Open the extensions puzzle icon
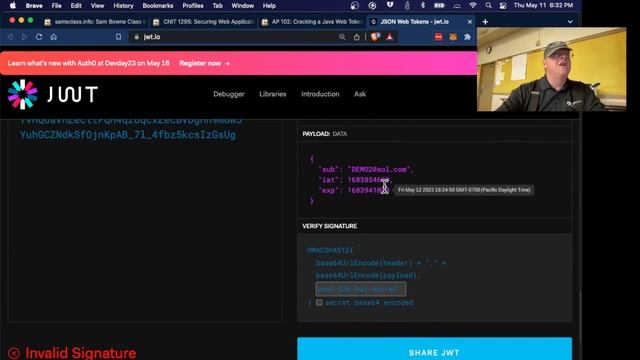This screenshot has height=360, width=640. coord(467,37)
